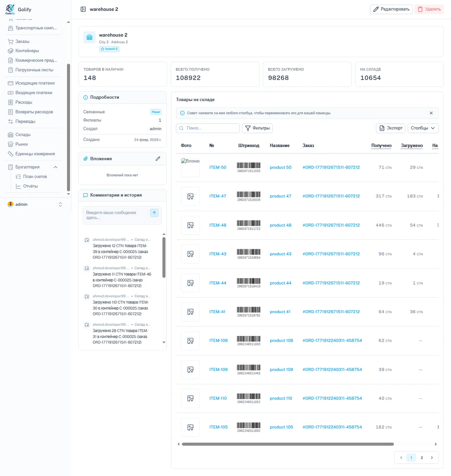Click the previous page chevron

(x=401, y=458)
